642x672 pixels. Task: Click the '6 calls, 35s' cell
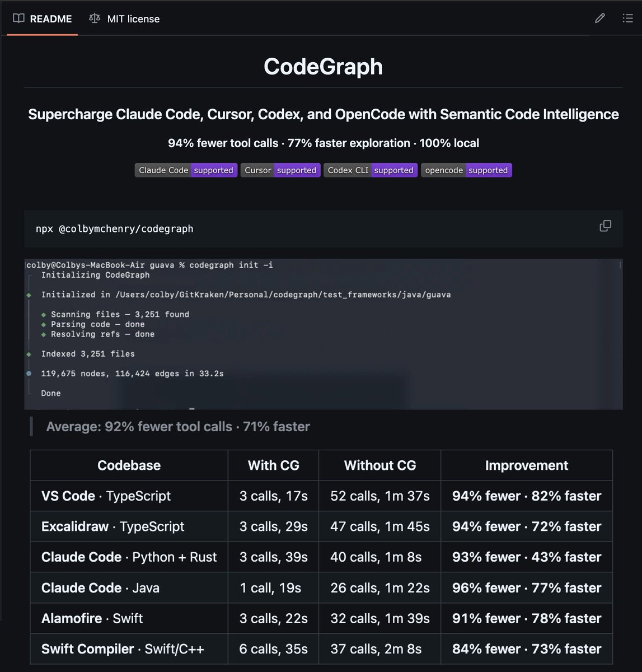[x=273, y=649]
